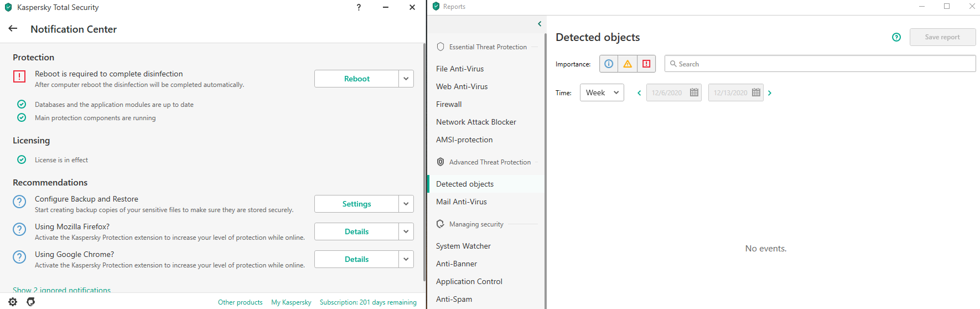Click the back arrow in Notification Center
Image resolution: width=980 pixels, height=309 pixels.
[x=13, y=29]
